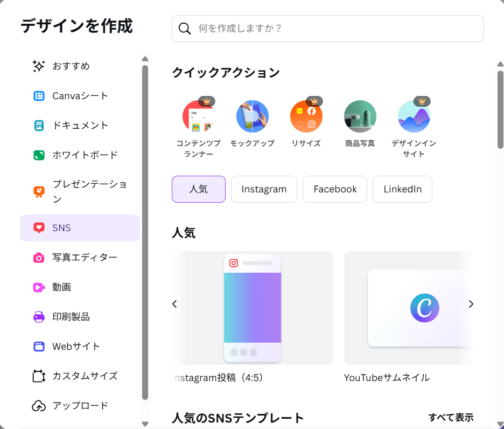Click the Webサイト sidebar label
This screenshot has width=504, height=429.
(76, 347)
